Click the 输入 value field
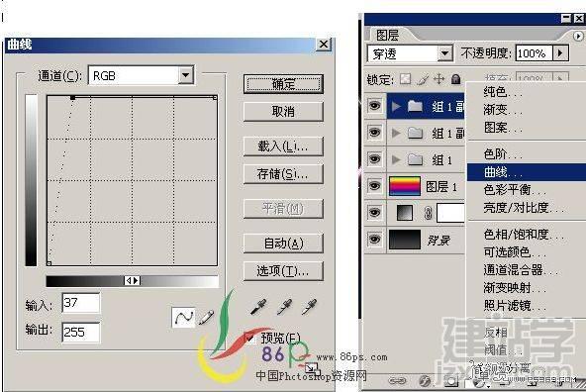Image resolution: width=586 pixels, height=392 pixels. [x=81, y=303]
